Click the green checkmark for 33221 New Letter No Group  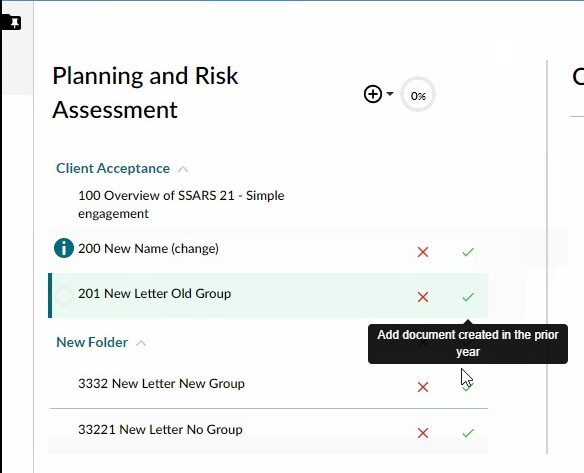(x=468, y=433)
